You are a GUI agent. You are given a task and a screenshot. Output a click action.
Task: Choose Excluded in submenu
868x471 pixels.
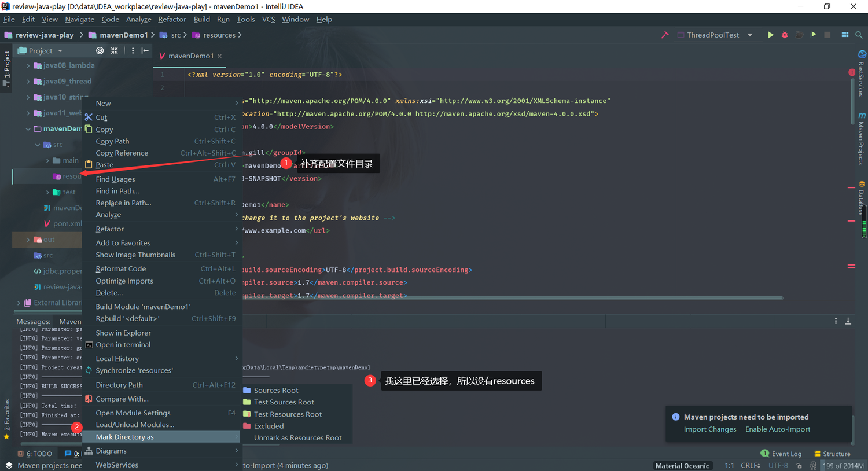[296, 426]
